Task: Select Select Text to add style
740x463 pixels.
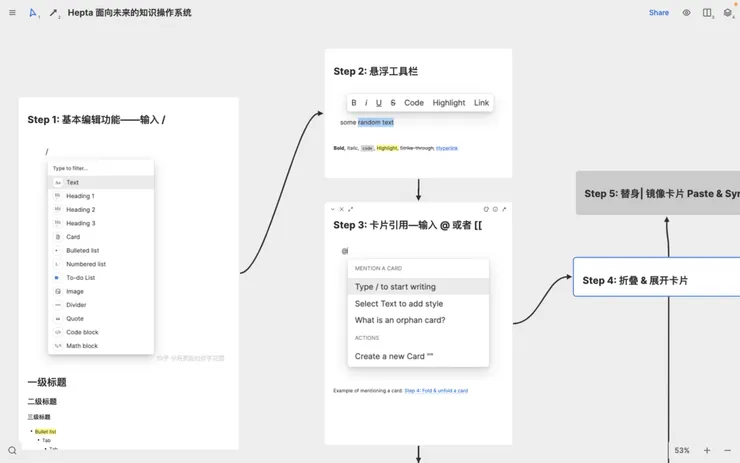Action: click(x=418, y=303)
